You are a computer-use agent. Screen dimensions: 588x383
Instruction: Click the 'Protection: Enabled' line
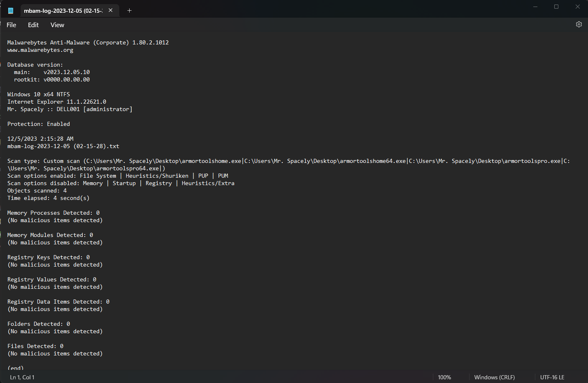click(x=39, y=124)
